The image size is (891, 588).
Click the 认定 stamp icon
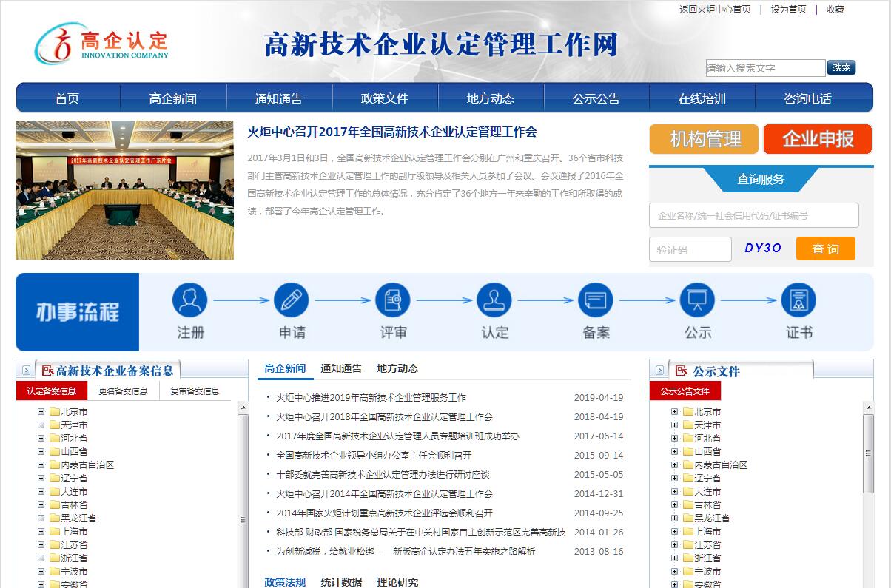(494, 300)
